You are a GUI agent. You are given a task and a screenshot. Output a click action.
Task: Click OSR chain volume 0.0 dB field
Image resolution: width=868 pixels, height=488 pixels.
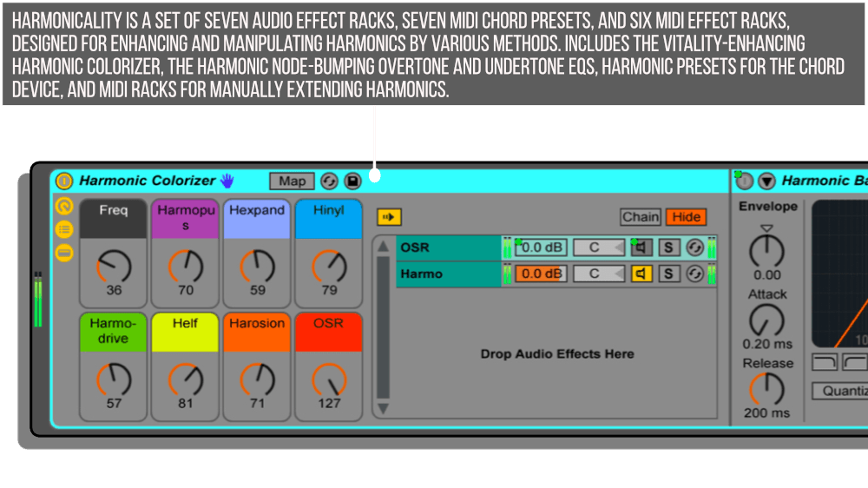coord(541,247)
